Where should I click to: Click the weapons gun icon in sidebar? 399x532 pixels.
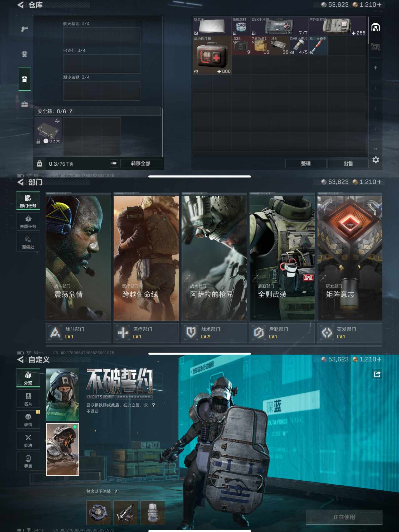click(25, 29)
